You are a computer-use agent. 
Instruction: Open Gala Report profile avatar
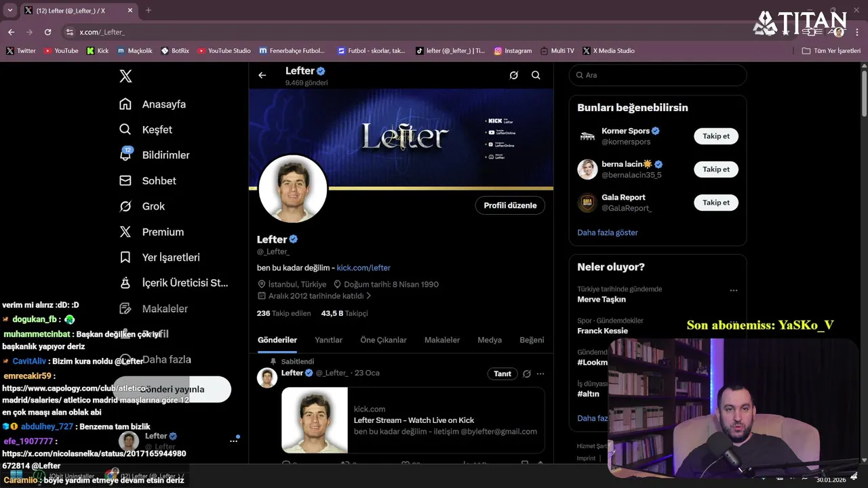[x=587, y=203]
